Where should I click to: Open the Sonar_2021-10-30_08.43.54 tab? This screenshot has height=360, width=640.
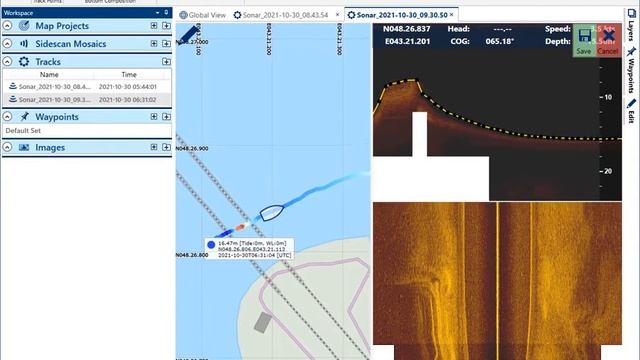[x=281, y=15]
